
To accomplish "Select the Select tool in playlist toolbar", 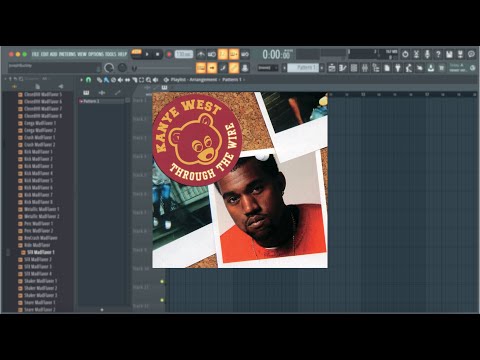I will coord(141,80).
